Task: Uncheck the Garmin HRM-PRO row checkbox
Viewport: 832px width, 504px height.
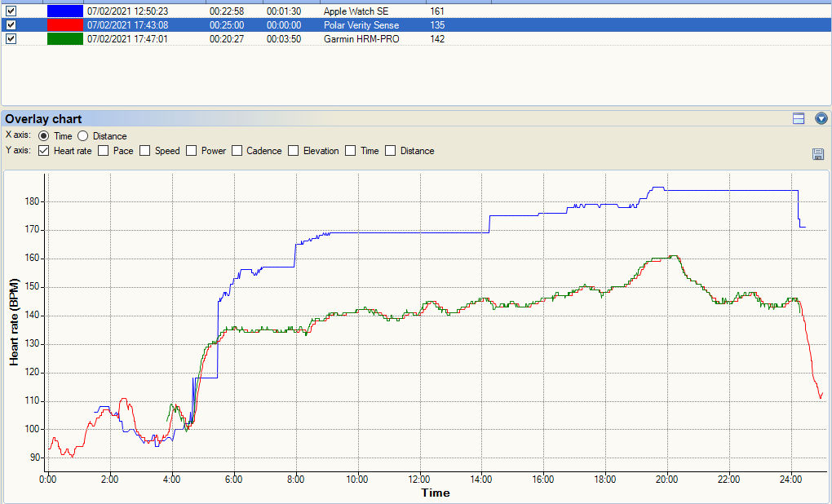Action: click(11, 38)
